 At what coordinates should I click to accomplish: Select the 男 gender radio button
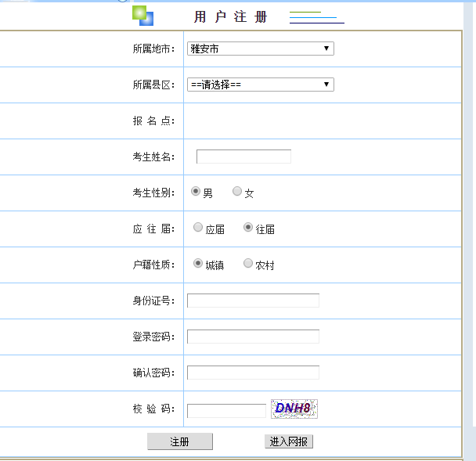click(196, 192)
